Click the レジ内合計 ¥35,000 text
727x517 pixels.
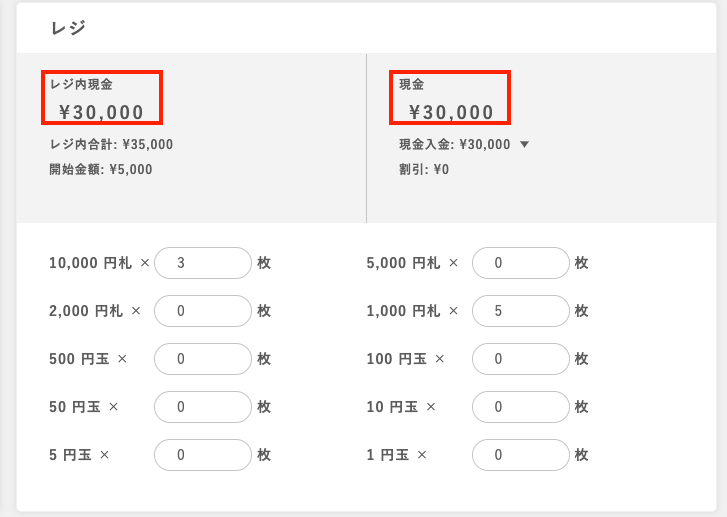pyautogui.click(x=111, y=145)
